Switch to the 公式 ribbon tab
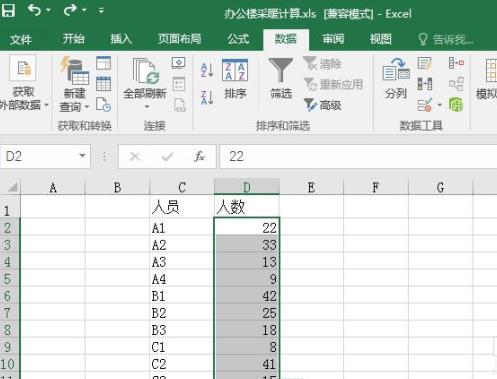 pos(238,39)
